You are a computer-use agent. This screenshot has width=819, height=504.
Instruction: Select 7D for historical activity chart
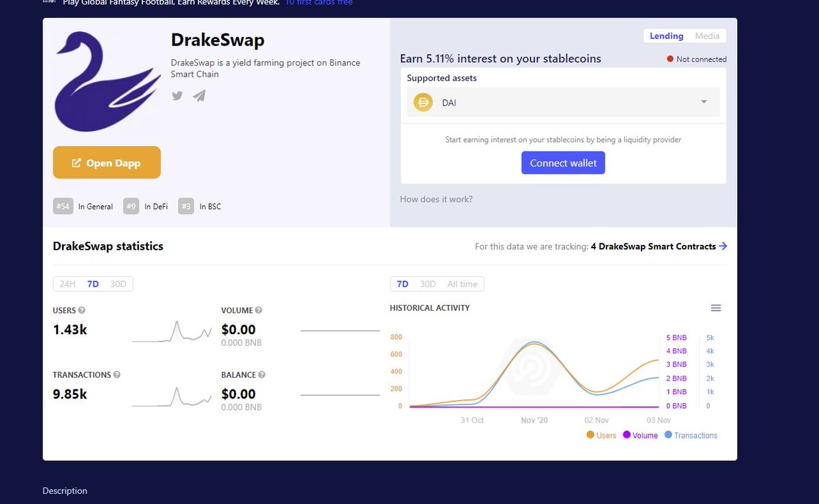coord(403,284)
